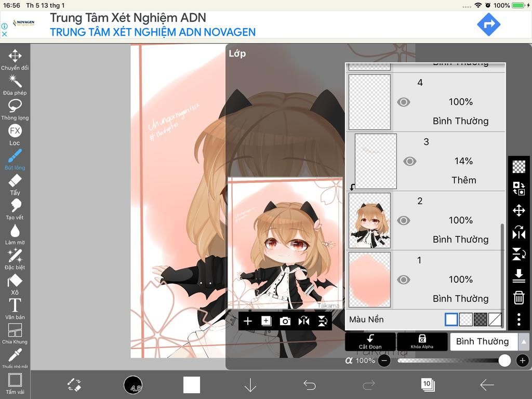Tap the move layer icon in right sidebar
532x399 pixels.
click(519, 210)
